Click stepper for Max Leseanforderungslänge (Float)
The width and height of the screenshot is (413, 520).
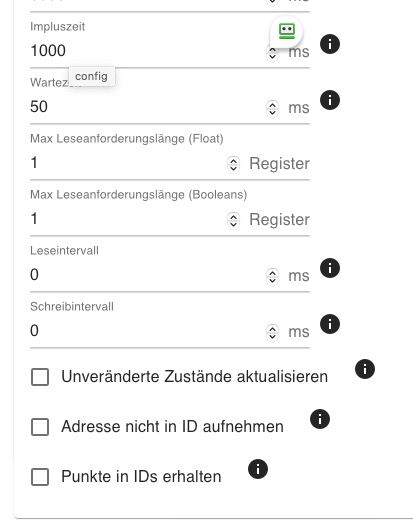(233, 164)
